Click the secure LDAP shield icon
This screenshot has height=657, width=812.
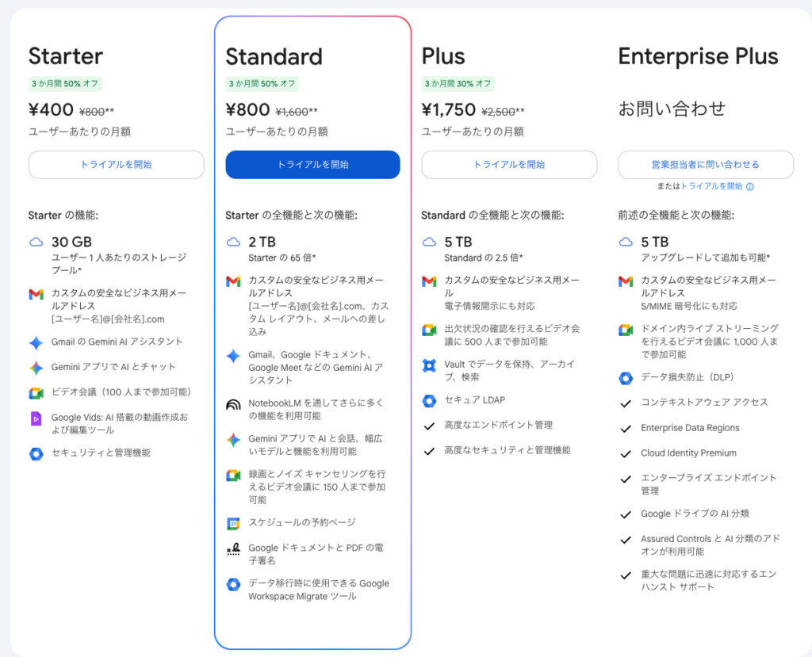click(x=429, y=400)
